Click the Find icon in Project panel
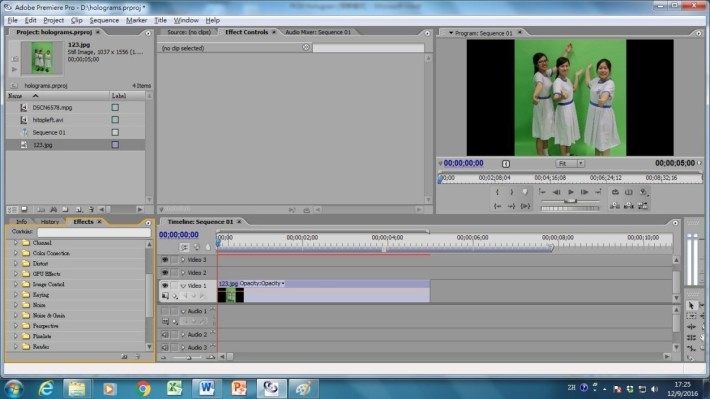Image resolution: width=710 pixels, height=399 pixels. (53, 210)
